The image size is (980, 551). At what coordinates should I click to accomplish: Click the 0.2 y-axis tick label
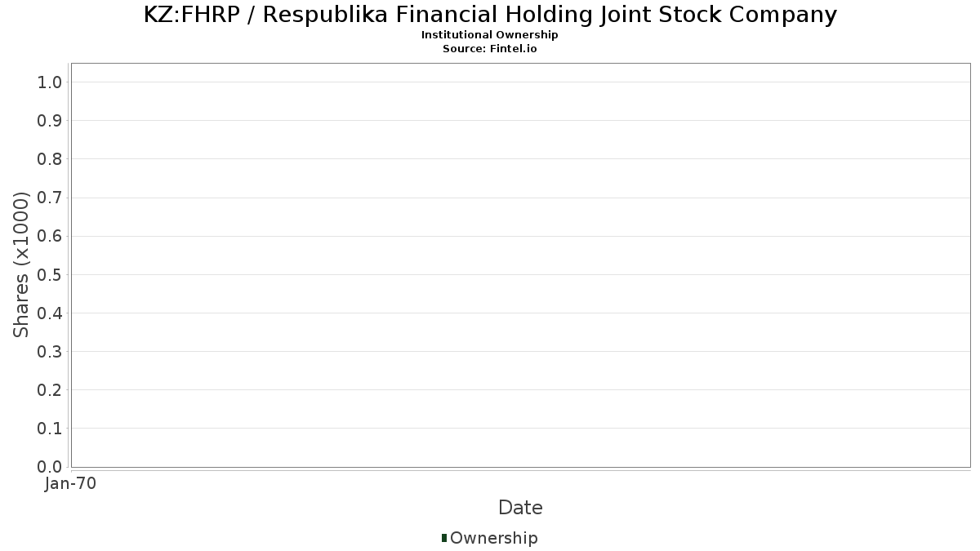50,390
